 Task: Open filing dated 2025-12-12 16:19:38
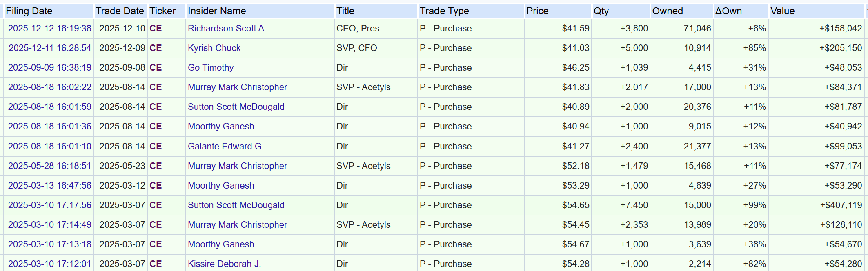pos(50,29)
